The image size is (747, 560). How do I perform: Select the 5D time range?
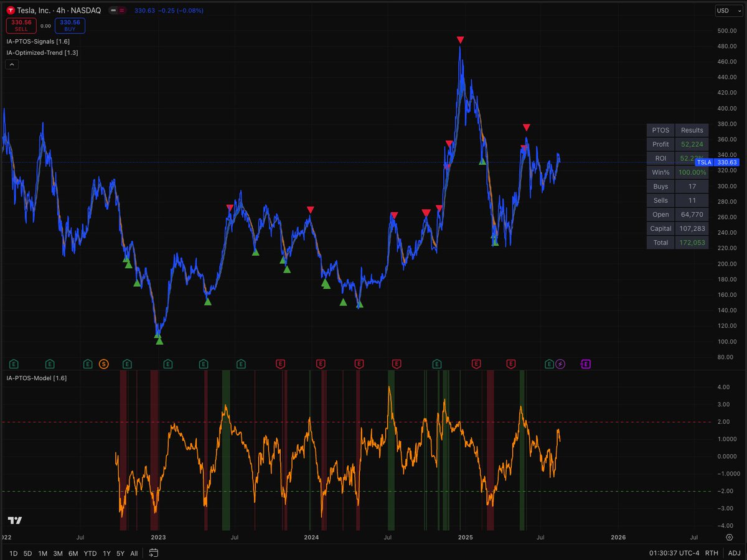pyautogui.click(x=28, y=553)
